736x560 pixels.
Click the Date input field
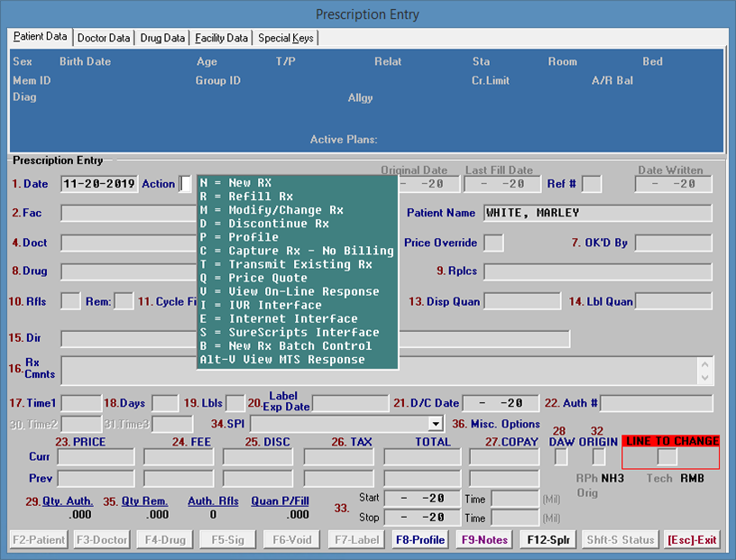(99, 184)
